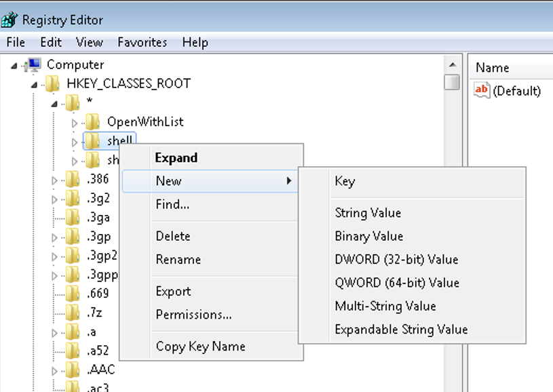Expand the .386 key
The height and width of the screenshot is (392, 553).
(x=54, y=180)
